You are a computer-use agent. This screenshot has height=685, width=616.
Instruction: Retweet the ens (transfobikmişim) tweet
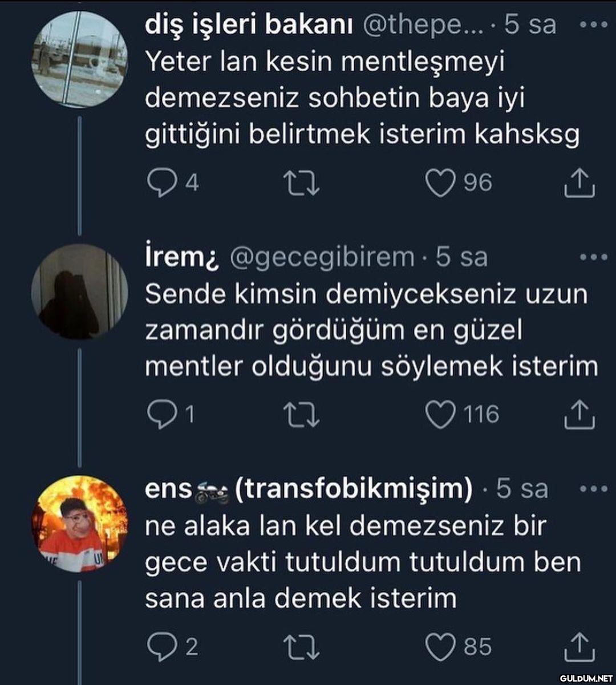[302, 646]
